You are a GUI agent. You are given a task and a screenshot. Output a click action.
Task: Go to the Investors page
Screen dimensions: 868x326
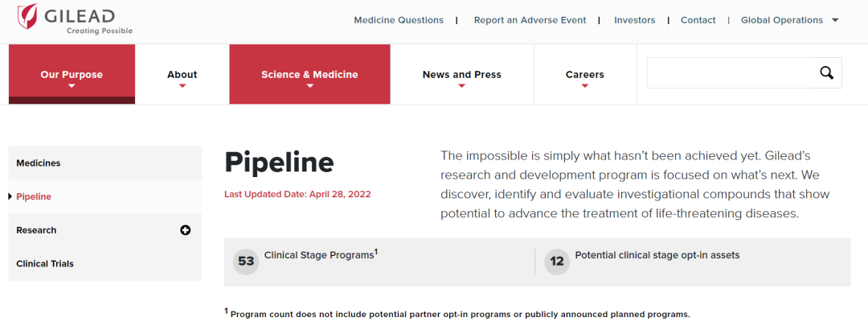(x=634, y=20)
